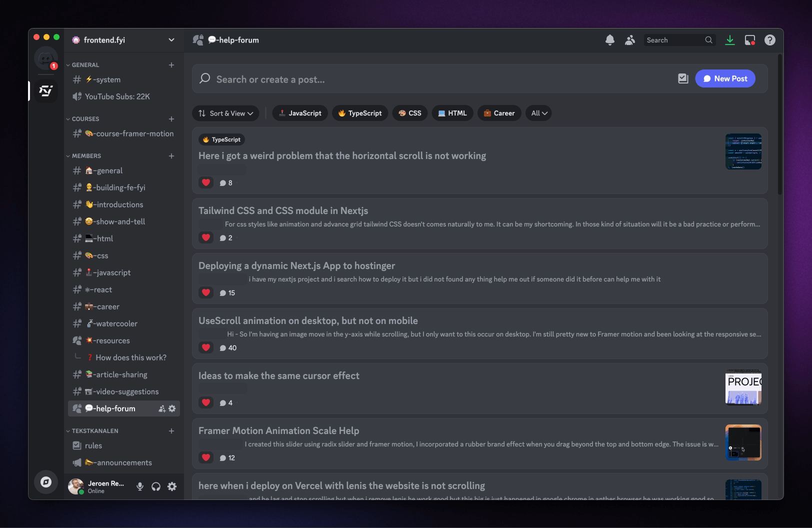
Task: Open Explore Discoverable Servers compass icon
Action: pos(45,482)
